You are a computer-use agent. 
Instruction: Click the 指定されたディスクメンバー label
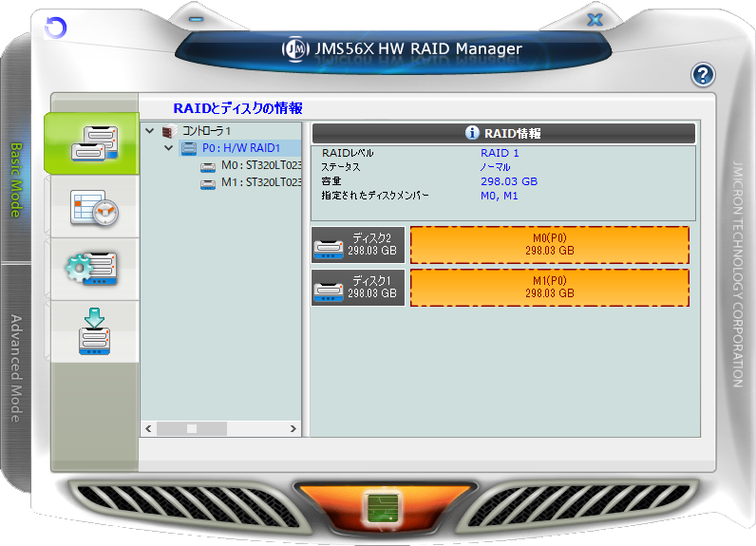(375, 196)
